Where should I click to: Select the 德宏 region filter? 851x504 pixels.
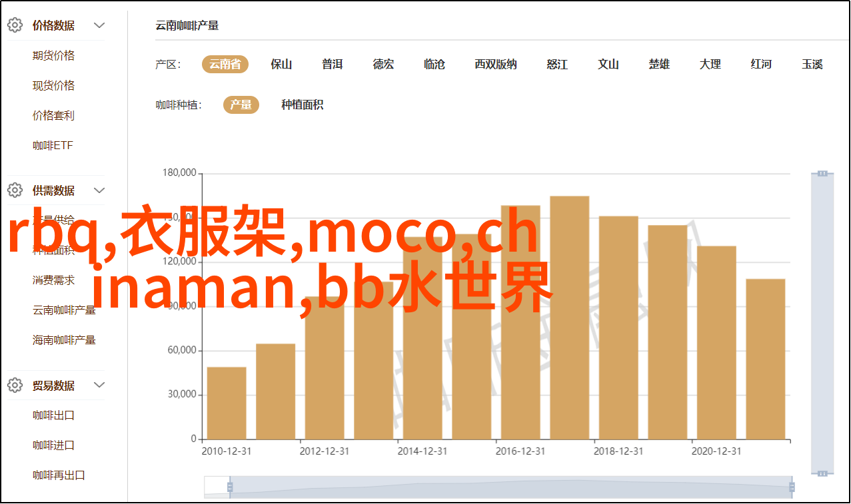tap(383, 65)
